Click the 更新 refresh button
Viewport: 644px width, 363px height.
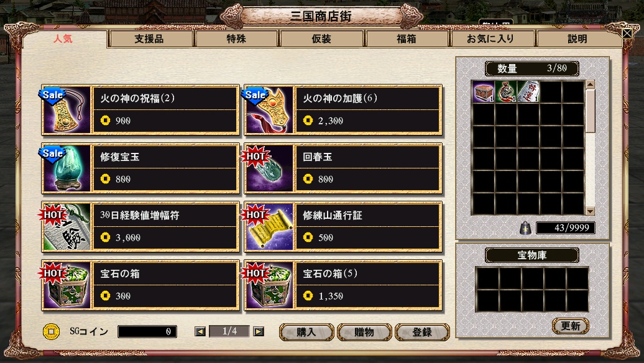[x=571, y=326]
